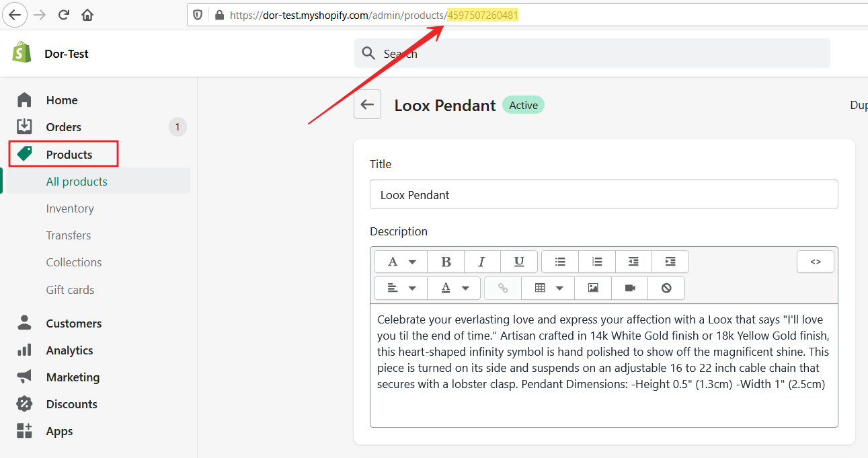
Task: Toggle Italic text formatting
Action: 481,262
